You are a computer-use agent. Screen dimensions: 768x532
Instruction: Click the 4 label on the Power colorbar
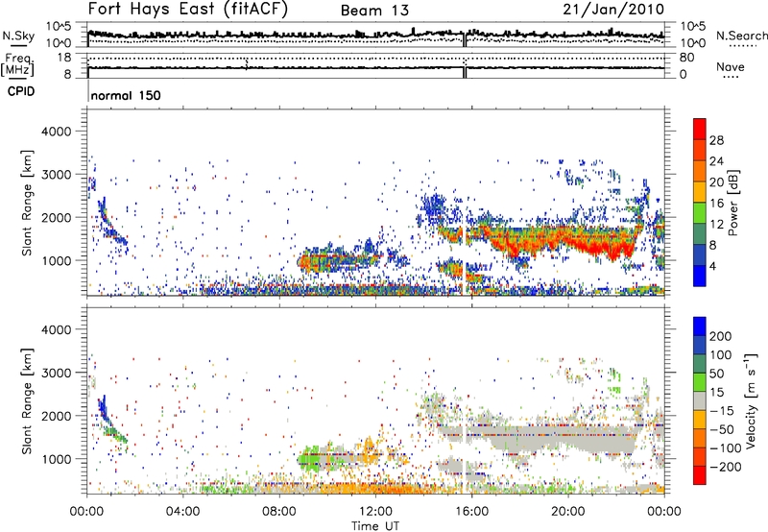click(x=713, y=266)
